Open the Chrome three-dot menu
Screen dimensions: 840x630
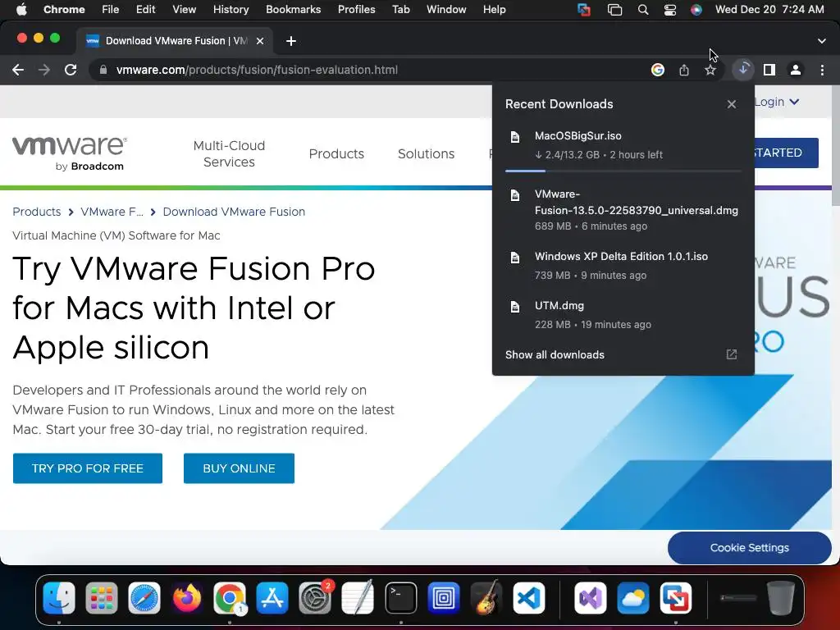point(822,70)
